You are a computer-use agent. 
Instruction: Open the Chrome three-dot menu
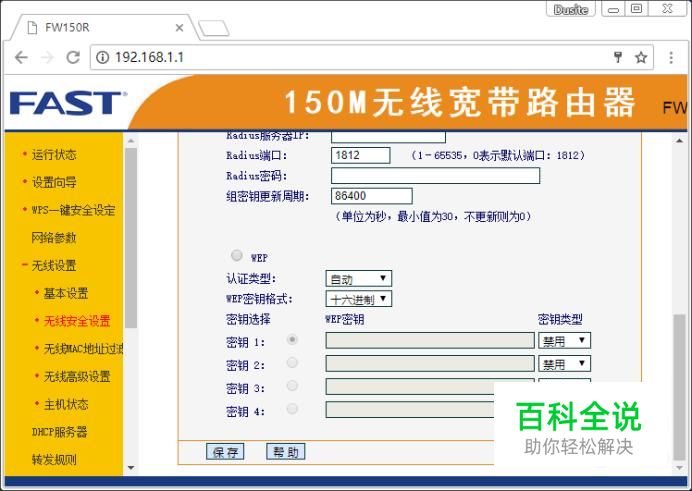click(671, 57)
